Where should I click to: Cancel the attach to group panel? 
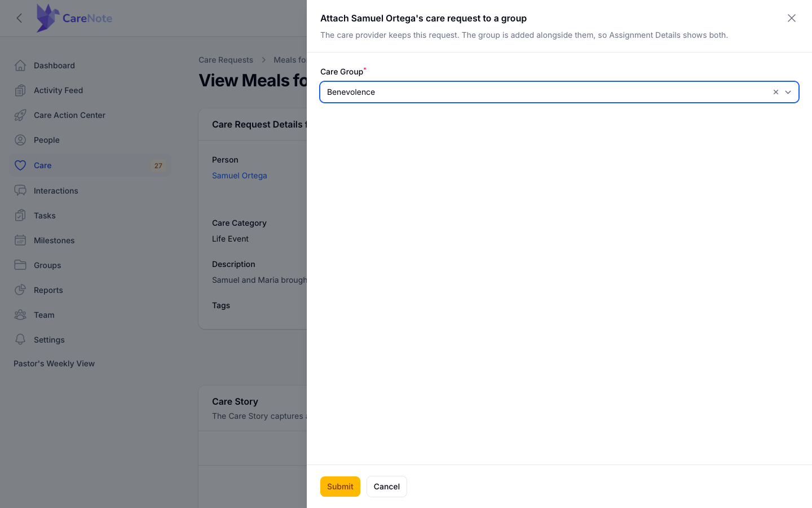[x=387, y=487]
